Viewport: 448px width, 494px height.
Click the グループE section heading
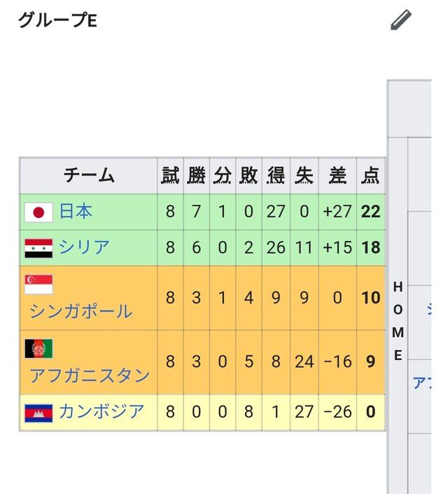[57, 20]
